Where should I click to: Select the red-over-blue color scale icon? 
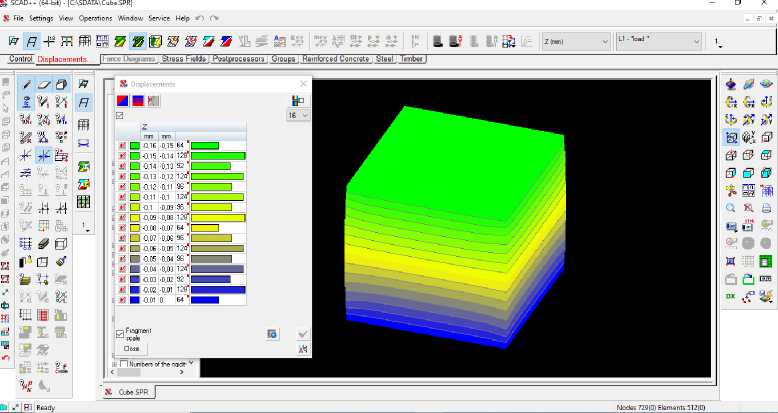(138, 101)
